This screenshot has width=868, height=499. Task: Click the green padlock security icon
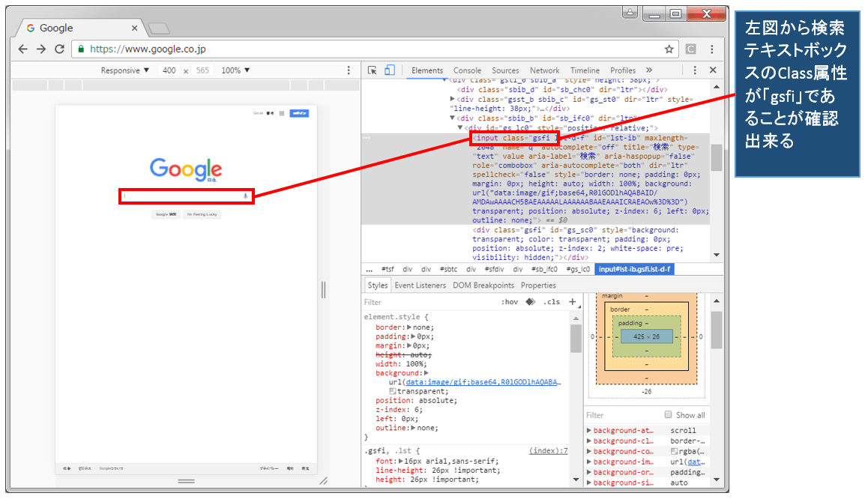[81, 49]
